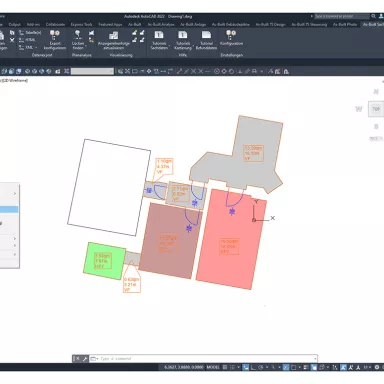
Task: Select the green room polygon
Action: pos(105,261)
